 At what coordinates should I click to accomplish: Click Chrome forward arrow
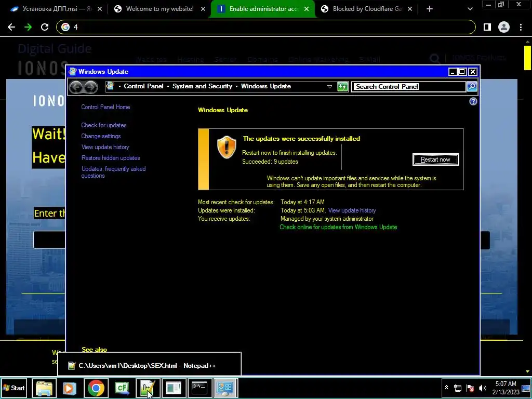[x=28, y=27]
